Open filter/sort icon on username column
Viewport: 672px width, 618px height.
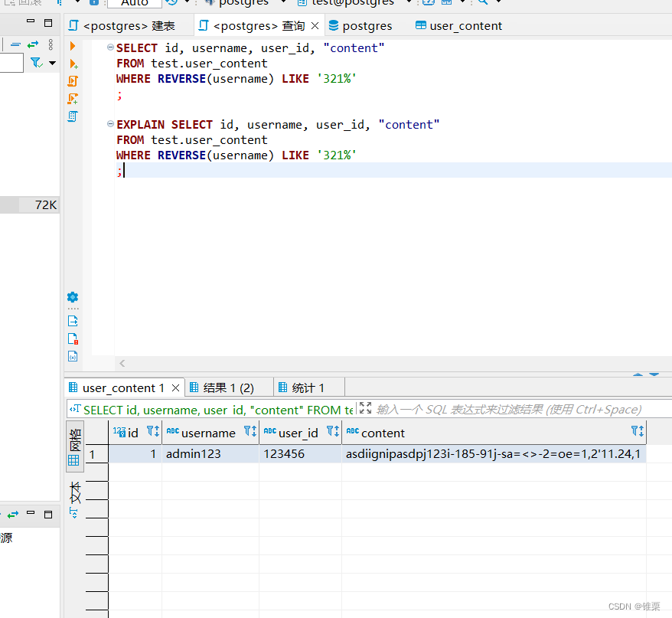(250, 431)
